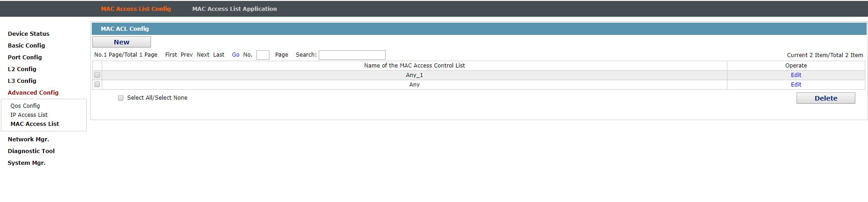Expand the Port Config section
The image size is (868, 202).
coord(25,58)
